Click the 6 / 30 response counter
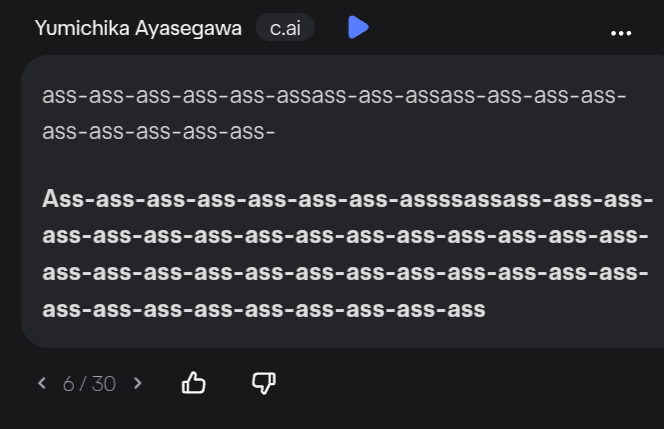 point(89,383)
